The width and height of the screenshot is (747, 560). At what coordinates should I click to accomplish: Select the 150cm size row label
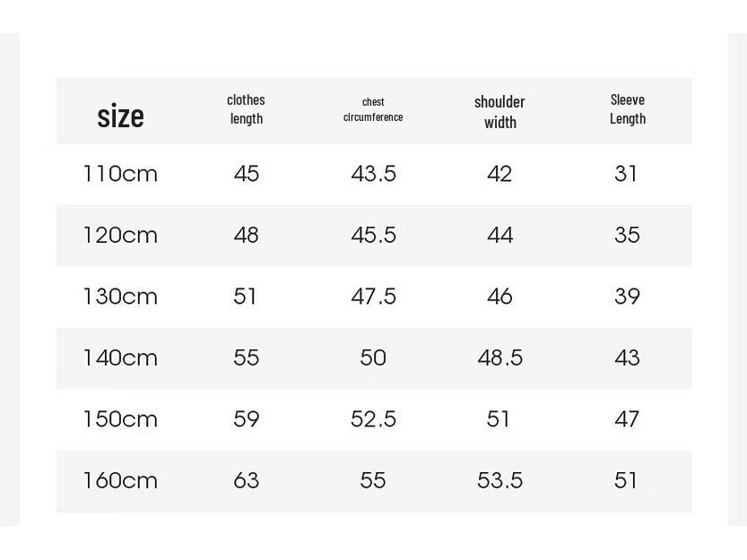click(120, 419)
